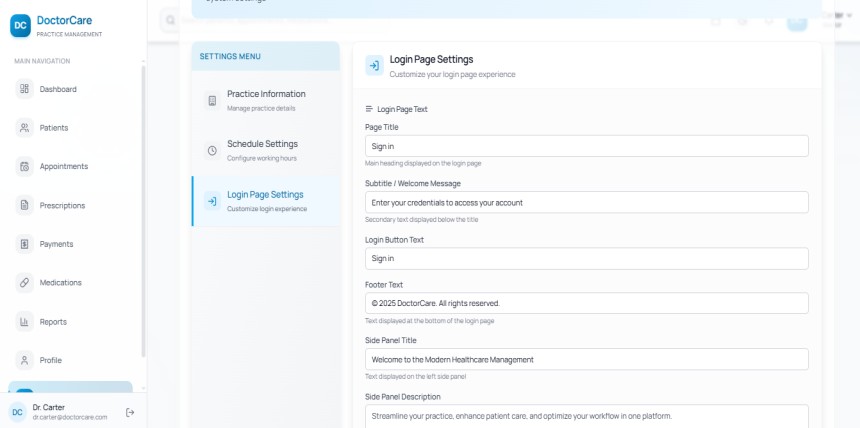
Task: Click the Payments receipt icon
Action: [25, 244]
